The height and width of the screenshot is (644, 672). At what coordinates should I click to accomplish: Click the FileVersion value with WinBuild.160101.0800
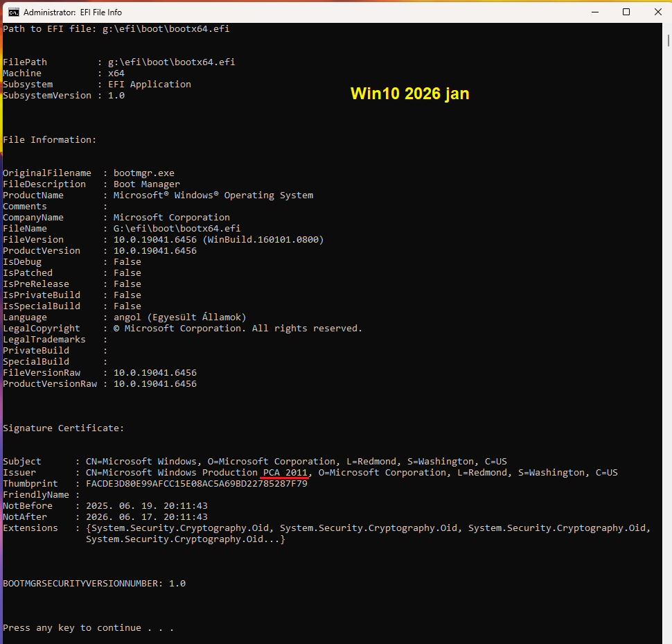coord(218,240)
